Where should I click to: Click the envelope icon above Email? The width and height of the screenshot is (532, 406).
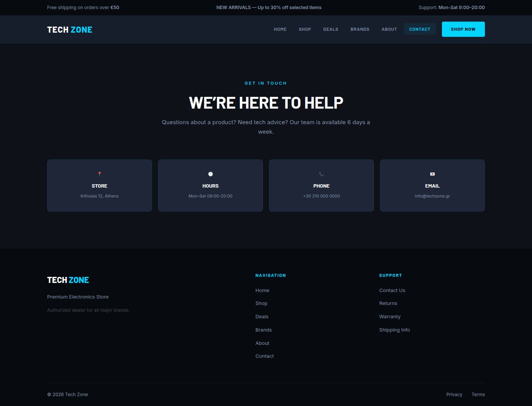click(432, 174)
